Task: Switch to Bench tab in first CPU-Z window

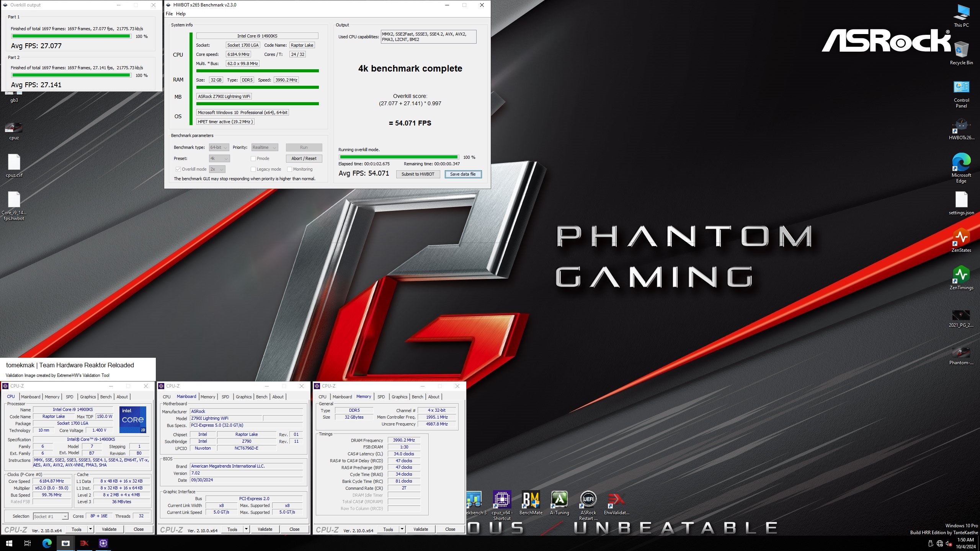Action: [x=106, y=397]
